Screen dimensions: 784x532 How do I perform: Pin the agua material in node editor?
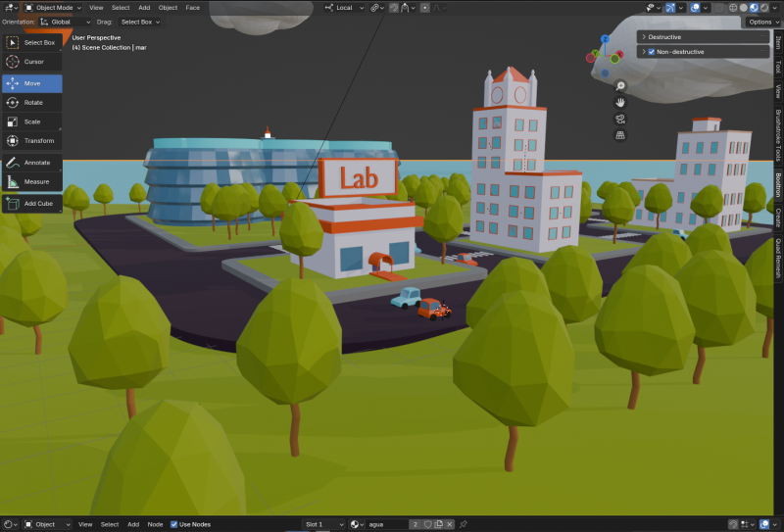[464, 524]
